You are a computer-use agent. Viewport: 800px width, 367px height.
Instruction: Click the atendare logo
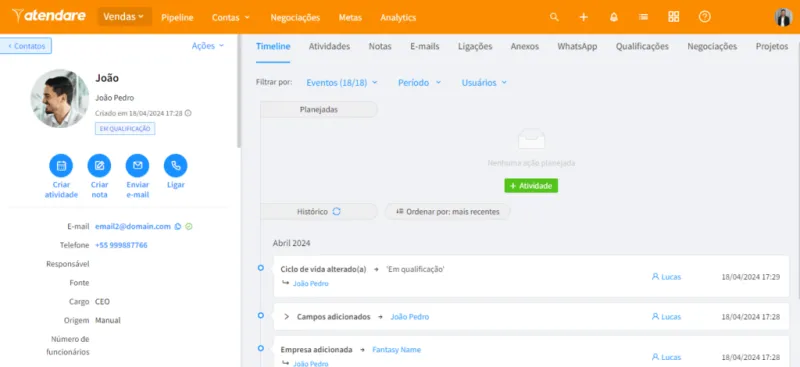click(x=49, y=16)
